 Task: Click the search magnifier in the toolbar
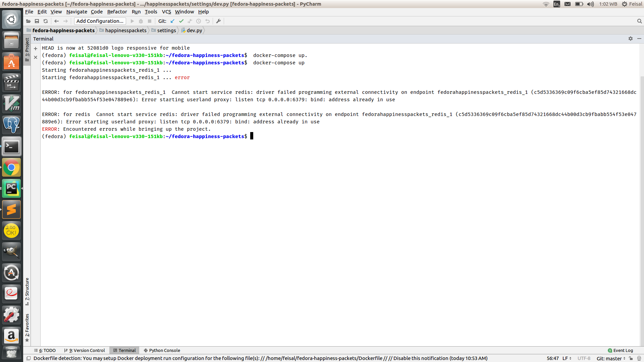pyautogui.click(x=639, y=21)
